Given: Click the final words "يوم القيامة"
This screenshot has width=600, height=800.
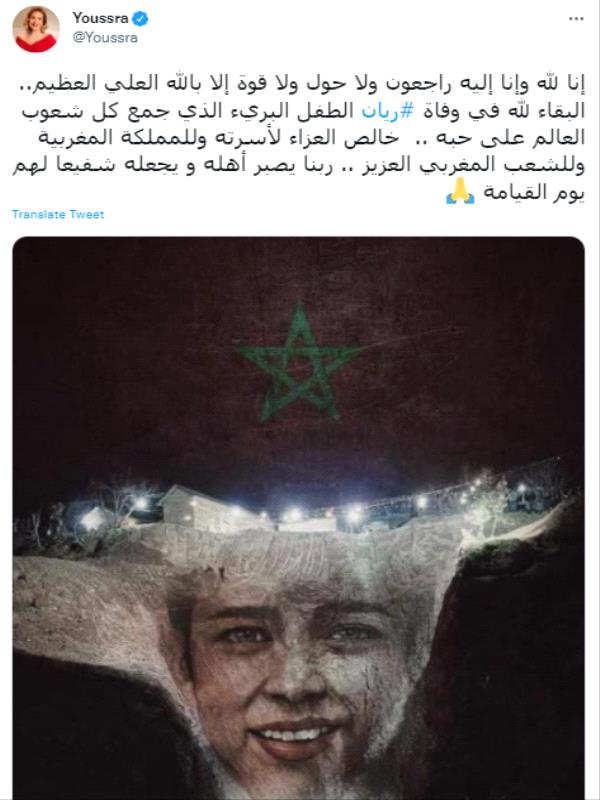Looking at the screenshot, I should [533, 193].
